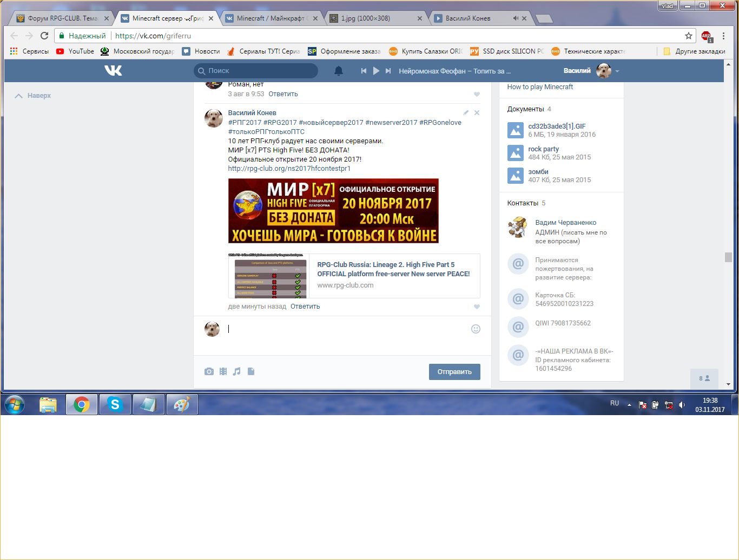Attach a photo using the camera icon
Viewport: 739px width, 560px height.
pos(209,371)
